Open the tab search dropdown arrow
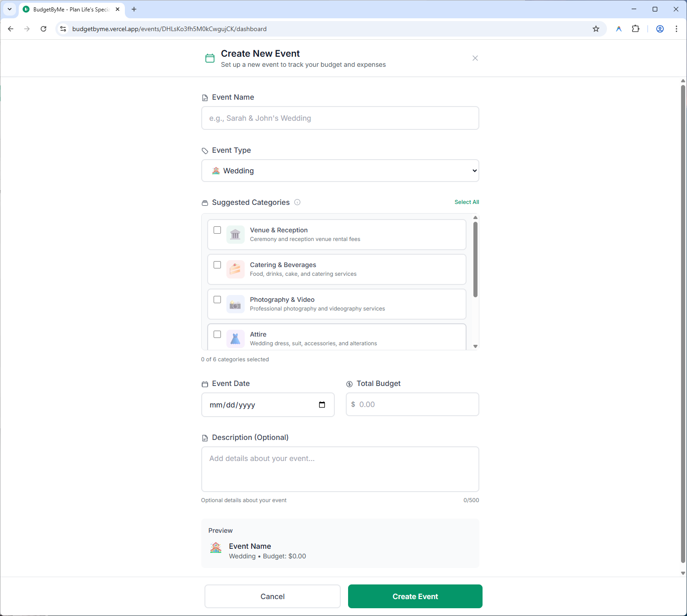Viewport: 687px width, 616px height. point(9,9)
